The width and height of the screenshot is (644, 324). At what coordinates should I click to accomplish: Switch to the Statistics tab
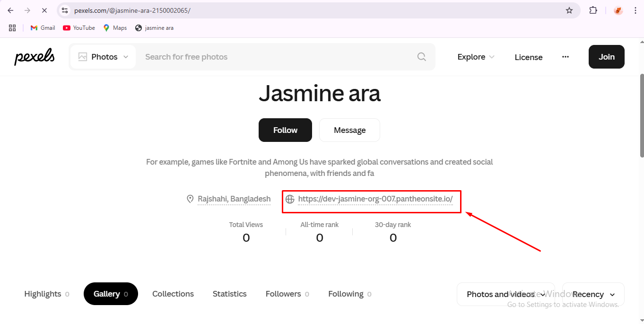point(229,294)
